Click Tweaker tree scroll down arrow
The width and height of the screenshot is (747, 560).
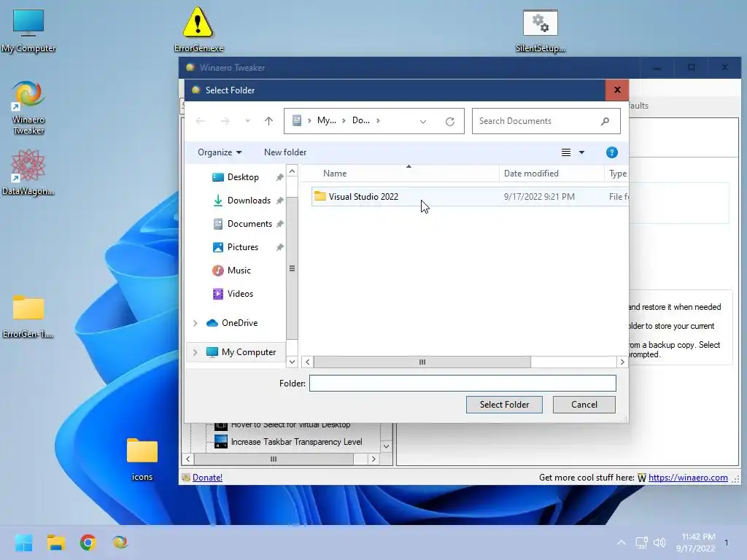tap(387, 447)
